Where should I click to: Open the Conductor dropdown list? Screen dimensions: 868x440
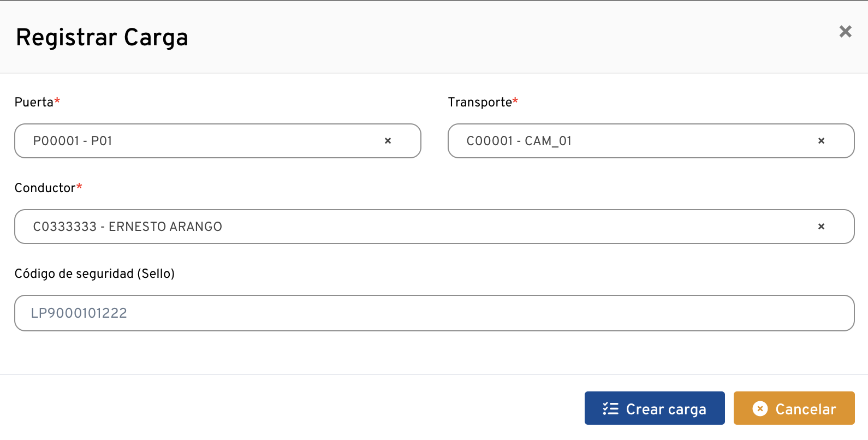coord(491,227)
